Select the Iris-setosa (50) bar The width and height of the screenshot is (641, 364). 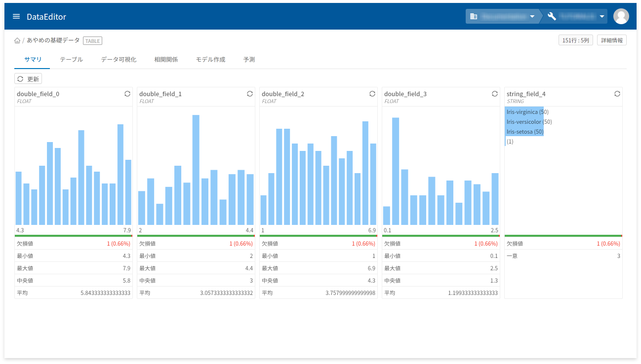[x=524, y=132]
